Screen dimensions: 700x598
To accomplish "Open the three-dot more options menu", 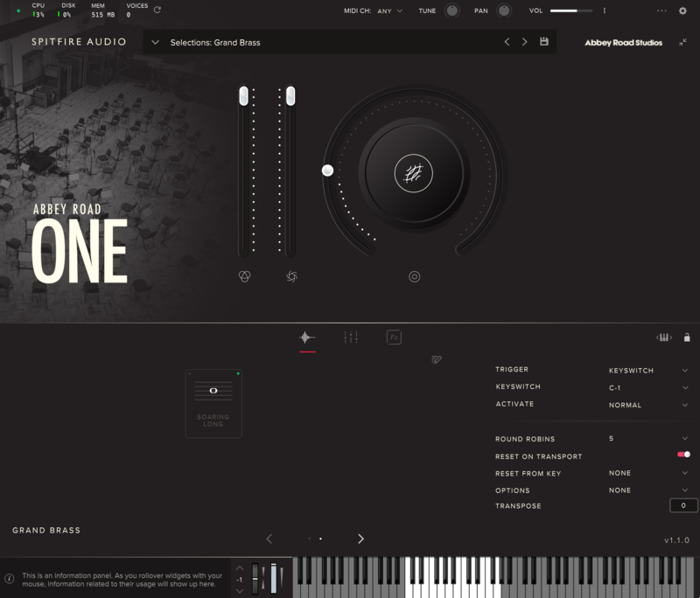I will (661, 10).
